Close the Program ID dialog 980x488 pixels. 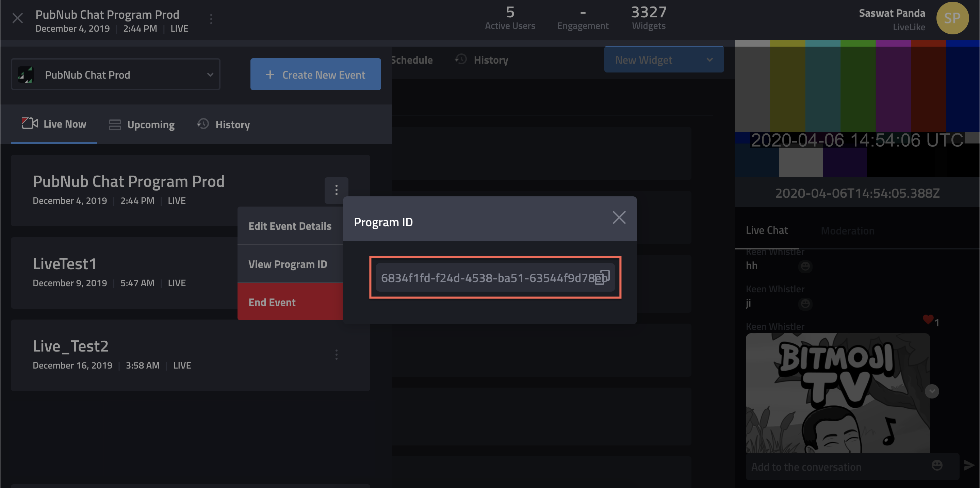(619, 218)
